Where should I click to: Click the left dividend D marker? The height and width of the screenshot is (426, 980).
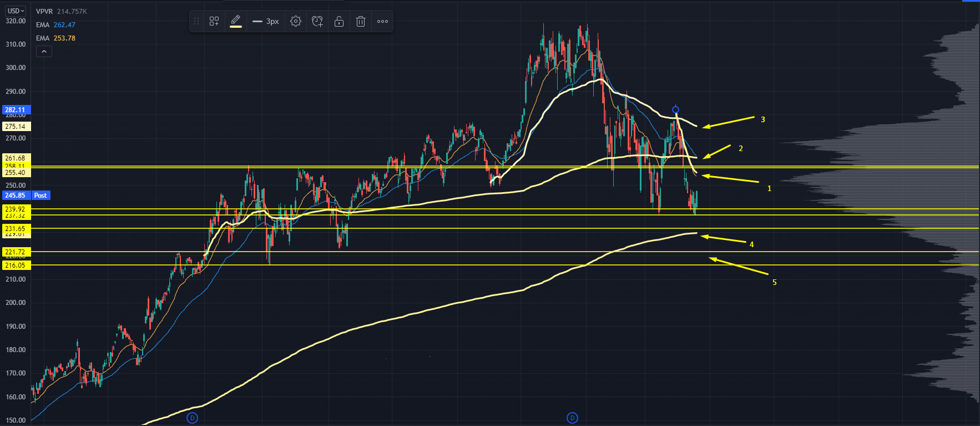(x=192, y=418)
